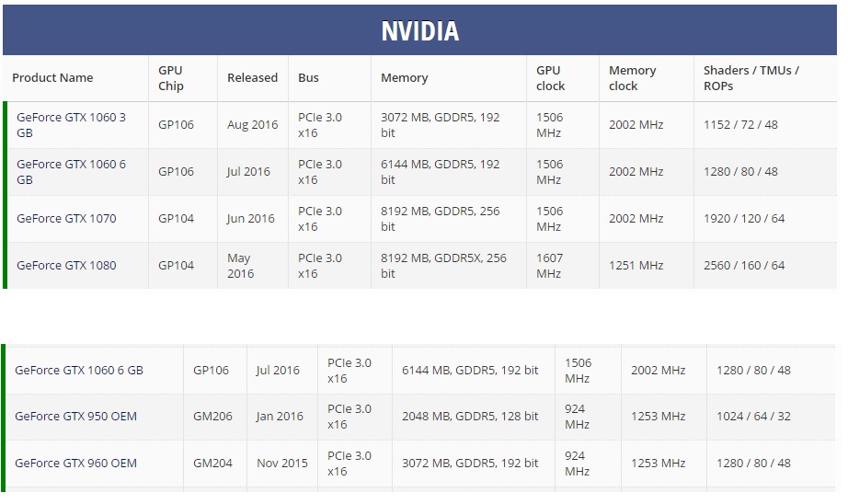Click the 1251 MHz memory clock value
This screenshot has height=504, width=848.
coord(636,266)
